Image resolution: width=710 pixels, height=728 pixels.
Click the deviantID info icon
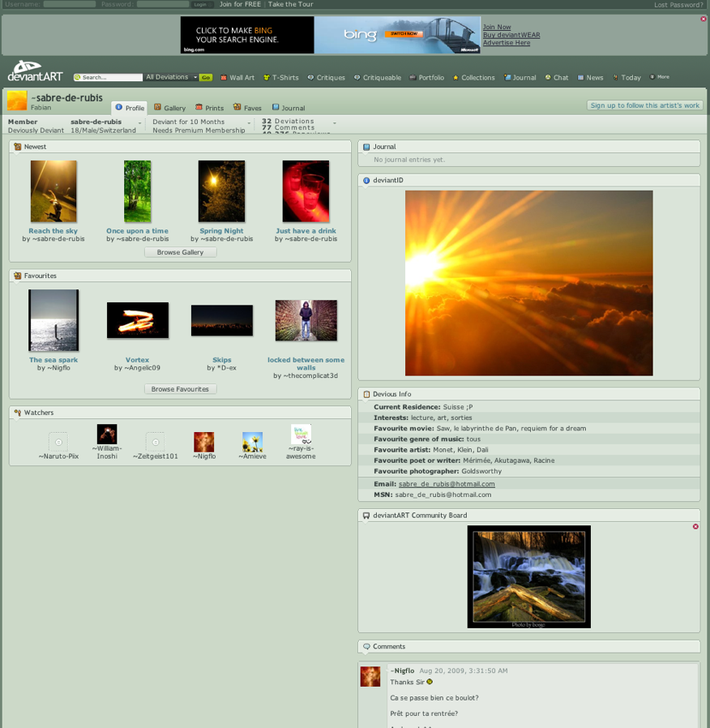[x=366, y=181]
